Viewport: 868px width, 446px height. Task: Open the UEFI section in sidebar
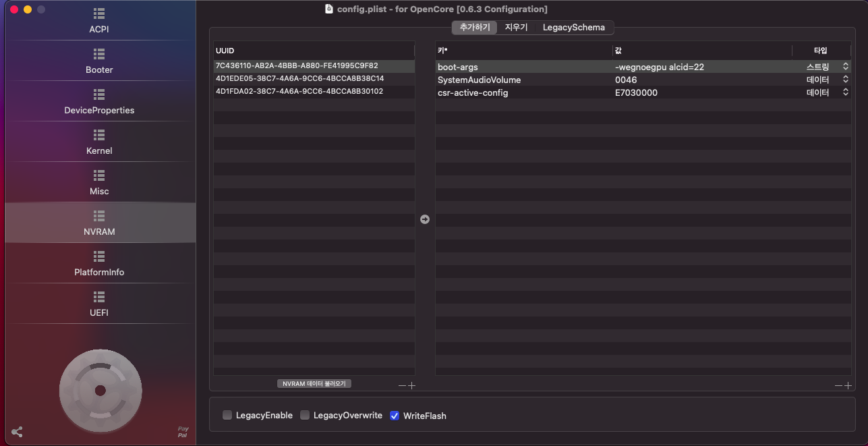[x=99, y=304]
